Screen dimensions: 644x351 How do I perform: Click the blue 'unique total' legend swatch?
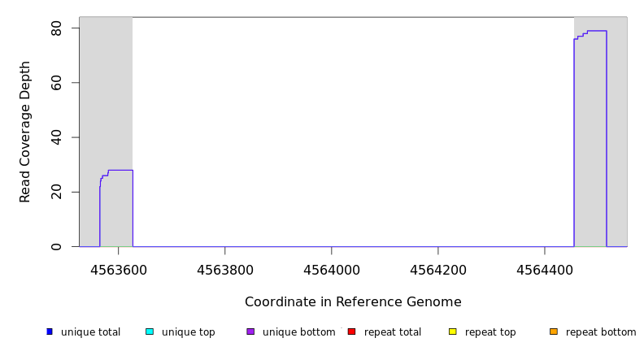[x=50, y=331]
